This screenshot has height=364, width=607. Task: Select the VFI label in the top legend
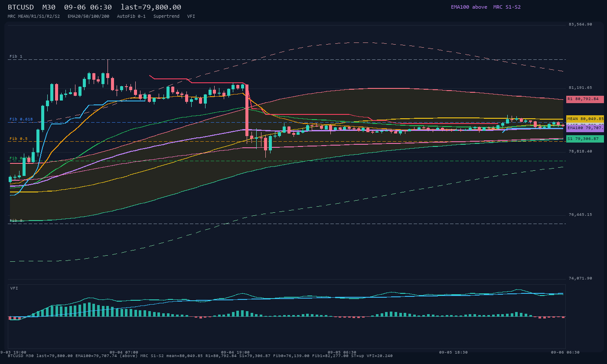click(x=191, y=16)
